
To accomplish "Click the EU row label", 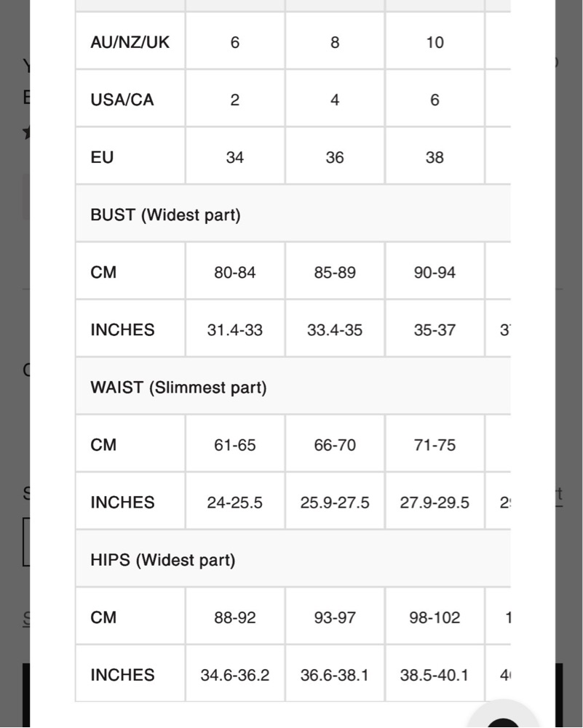I will click(x=102, y=157).
